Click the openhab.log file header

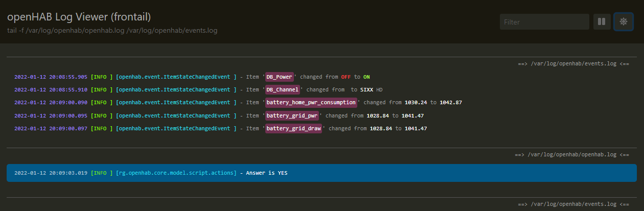pyautogui.click(x=571, y=154)
